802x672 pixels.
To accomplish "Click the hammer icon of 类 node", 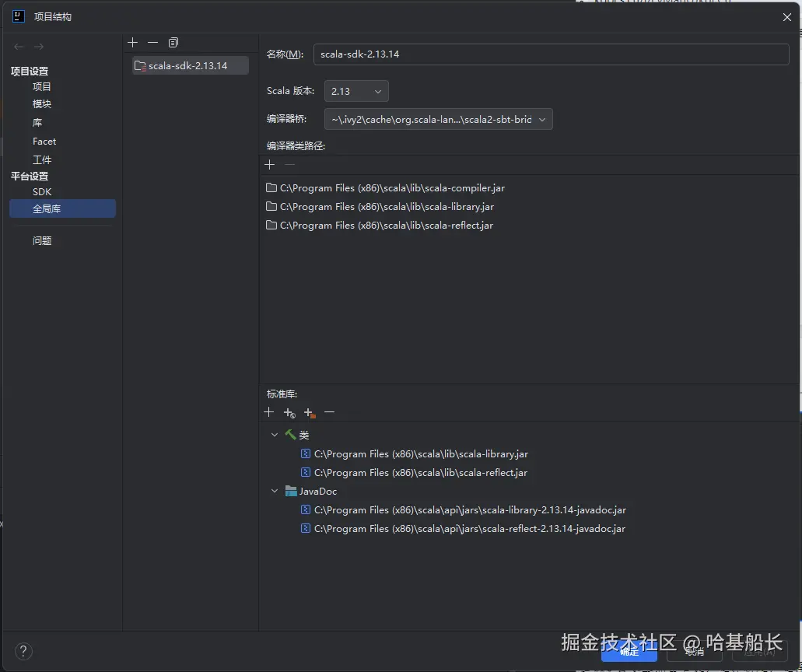I will point(290,435).
